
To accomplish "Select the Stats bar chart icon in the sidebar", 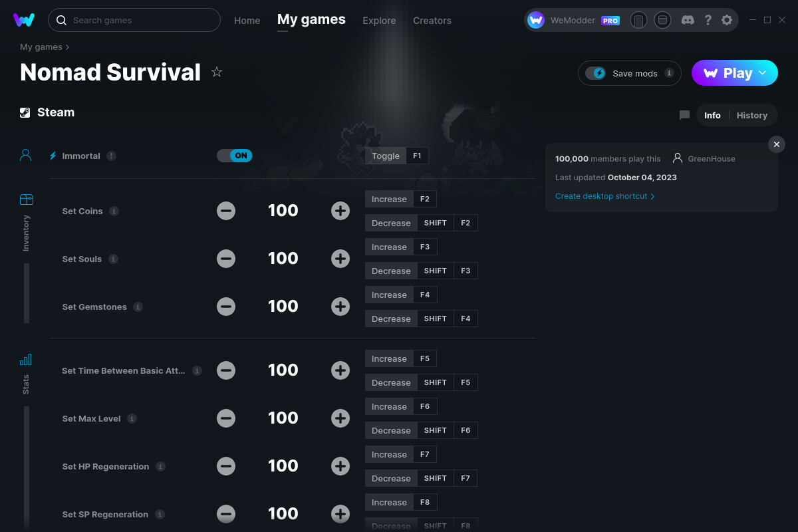I will [26, 360].
